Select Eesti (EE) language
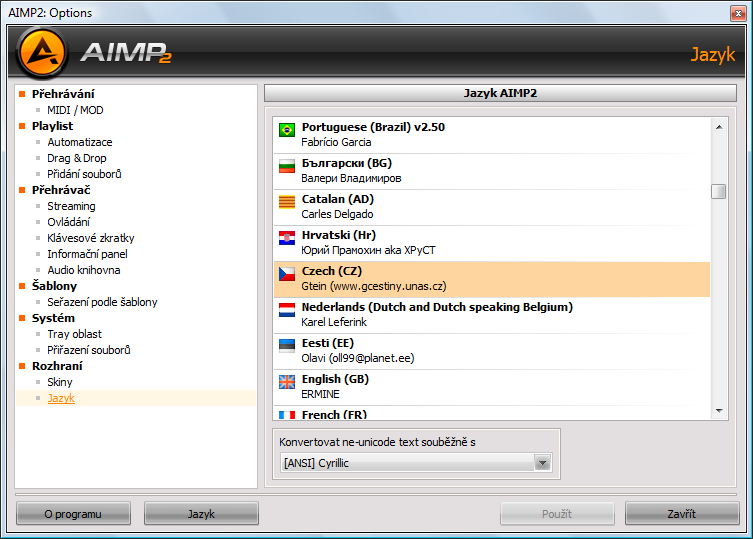The width and height of the screenshot is (753, 539). point(492,351)
